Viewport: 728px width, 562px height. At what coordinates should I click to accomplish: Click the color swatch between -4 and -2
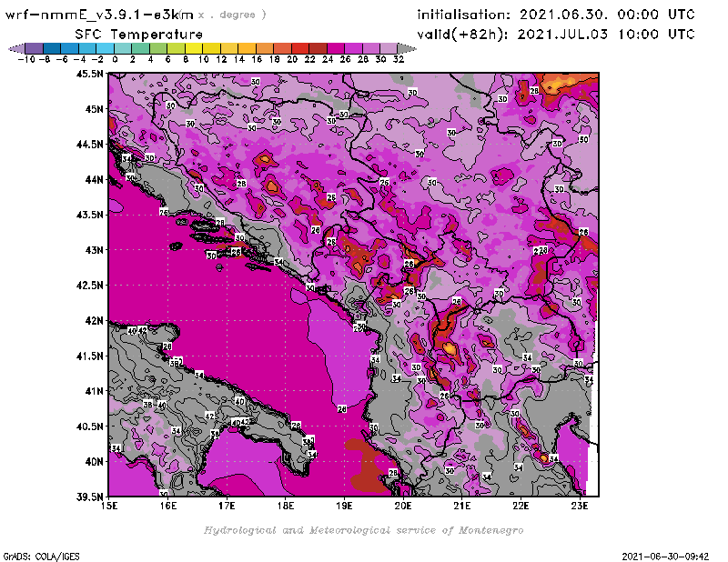[x=87, y=48]
